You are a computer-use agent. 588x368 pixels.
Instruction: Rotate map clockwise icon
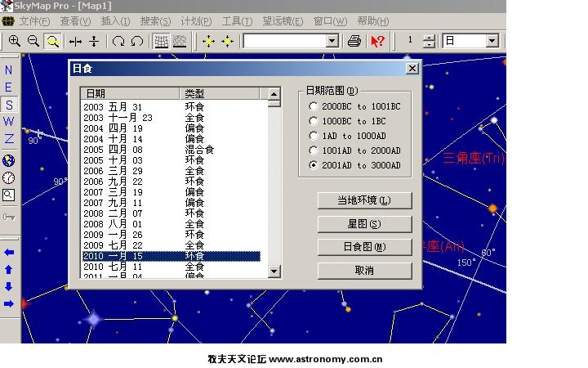coord(118,41)
